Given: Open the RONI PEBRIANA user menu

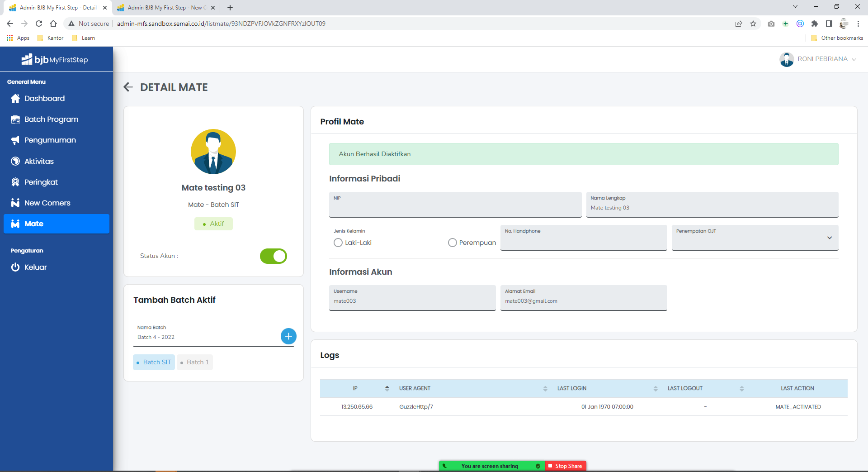Looking at the screenshot, I should tap(818, 59).
